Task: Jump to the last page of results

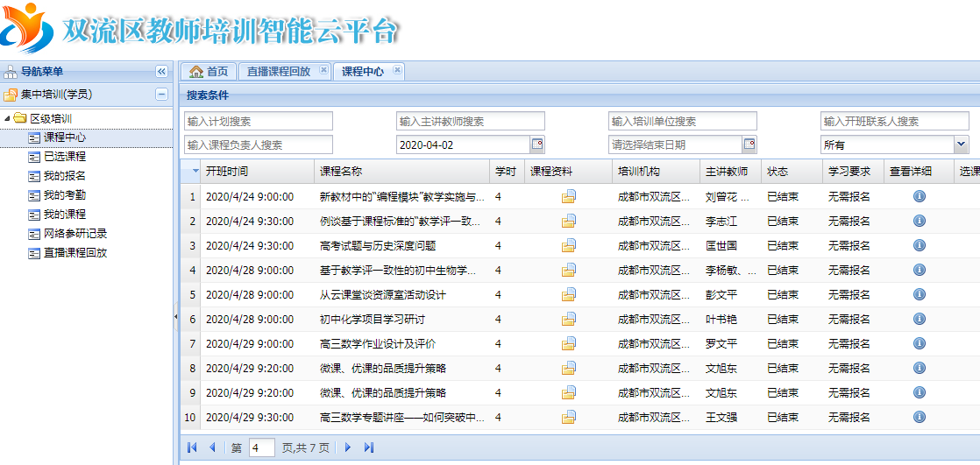Action: (x=369, y=447)
